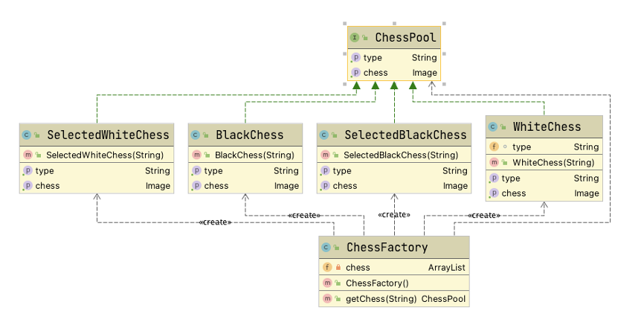Click the field icon of ChessFactory chess
Viewport: 644px width, 325px height.
327,268
